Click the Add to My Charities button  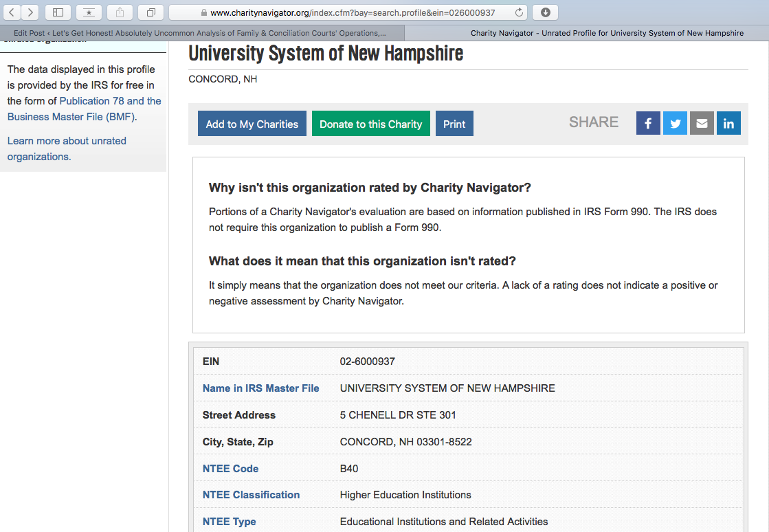coord(252,124)
